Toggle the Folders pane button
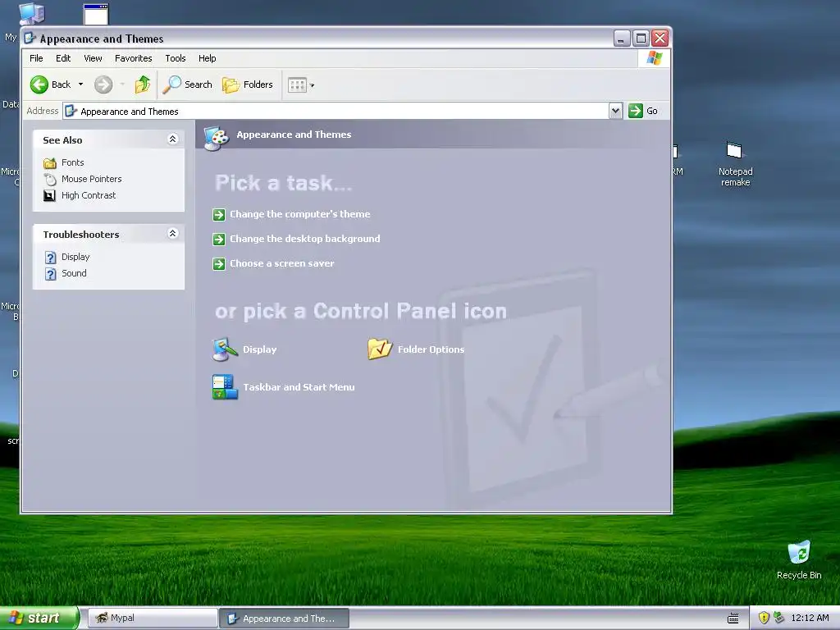 pos(248,84)
